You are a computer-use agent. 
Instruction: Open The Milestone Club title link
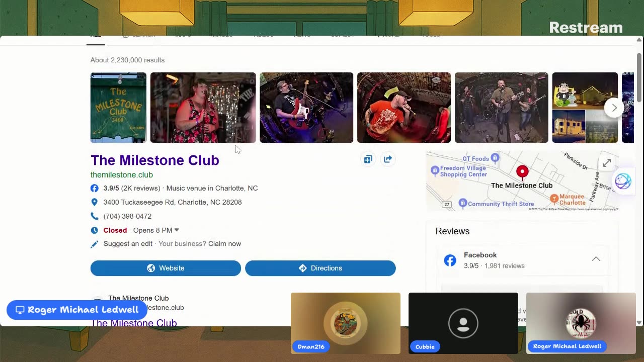pyautogui.click(x=154, y=160)
